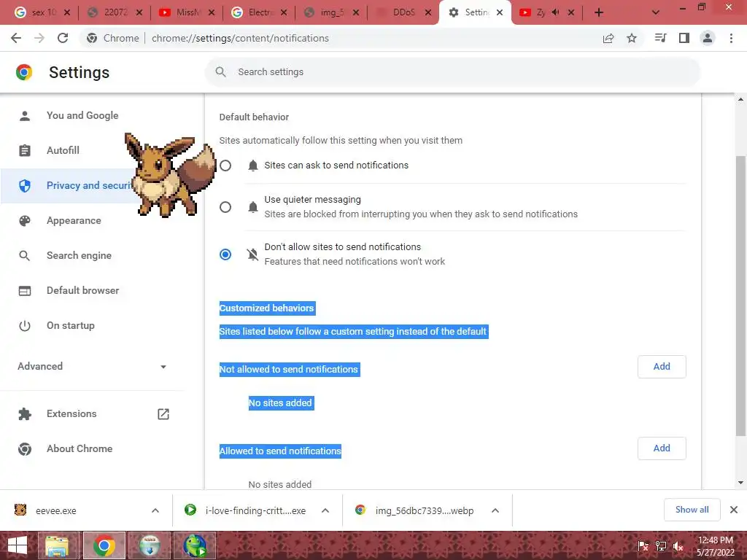Select Use quieter messaging option
This screenshot has width=747, height=560.
click(x=225, y=207)
